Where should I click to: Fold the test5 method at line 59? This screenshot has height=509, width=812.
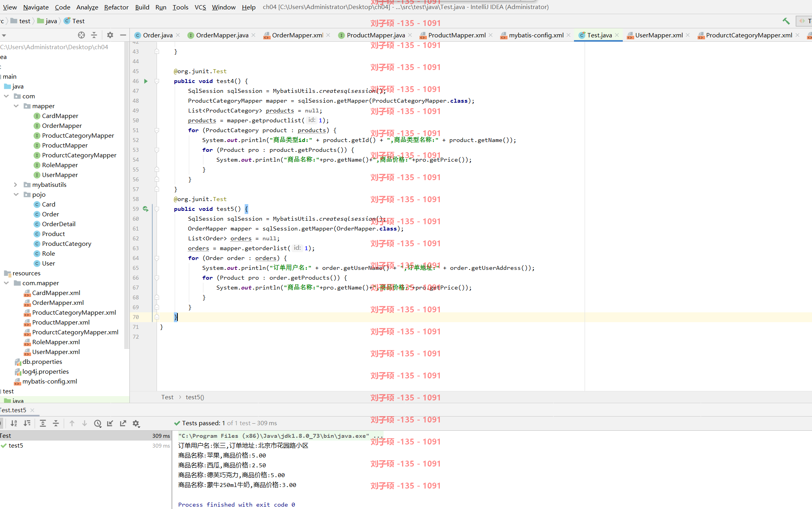tap(157, 209)
